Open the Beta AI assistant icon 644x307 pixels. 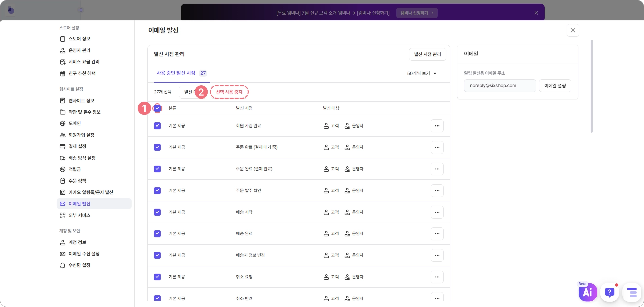(587, 292)
